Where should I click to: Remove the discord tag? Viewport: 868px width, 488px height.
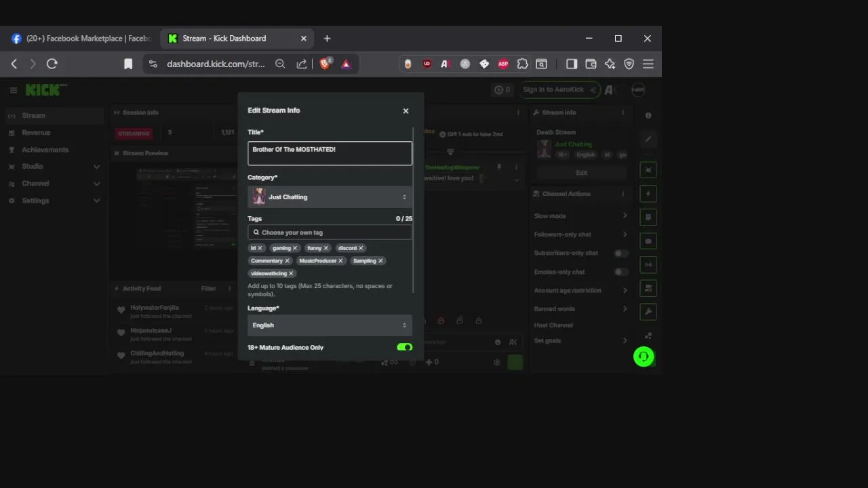(361, 248)
